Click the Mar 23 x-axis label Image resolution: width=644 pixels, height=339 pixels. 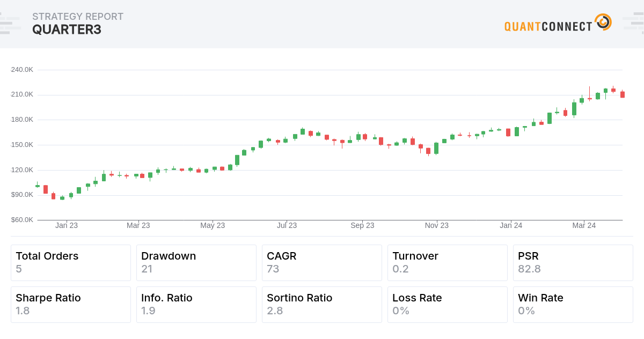[138, 225]
